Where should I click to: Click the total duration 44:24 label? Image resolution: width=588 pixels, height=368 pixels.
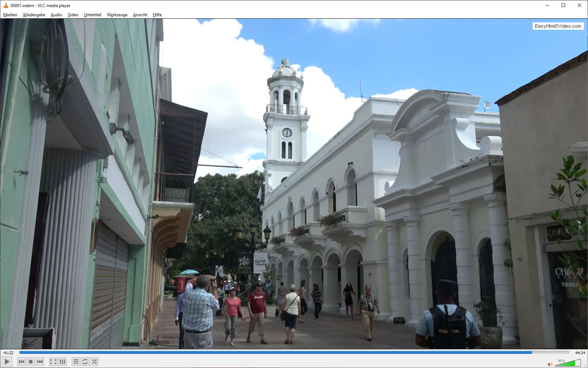(580, 353)
